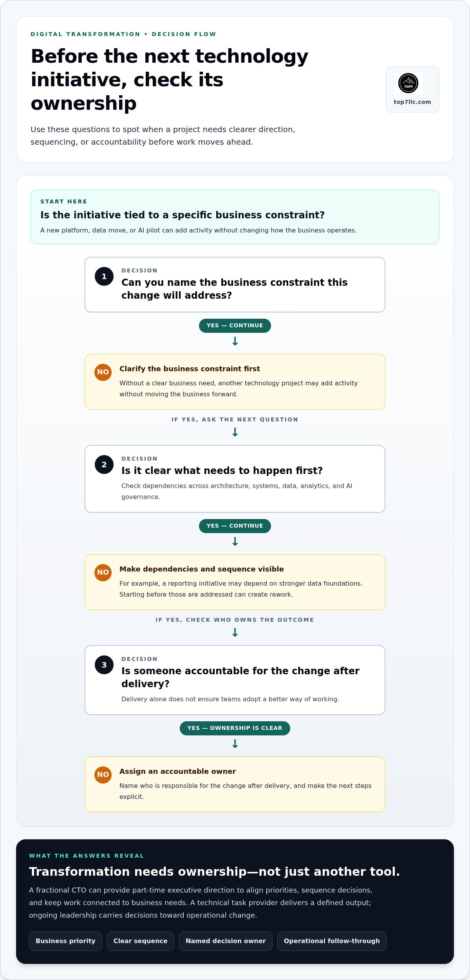This screenshot has width=470, height=980.
Task: Click the NO badge beside Clarify the business constraint
Action: [103, 372]
